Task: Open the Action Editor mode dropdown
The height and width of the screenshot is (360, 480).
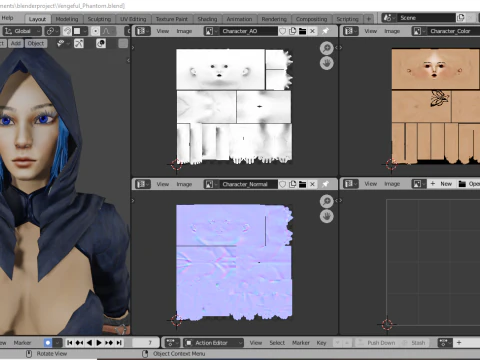Action: [214, 343]
